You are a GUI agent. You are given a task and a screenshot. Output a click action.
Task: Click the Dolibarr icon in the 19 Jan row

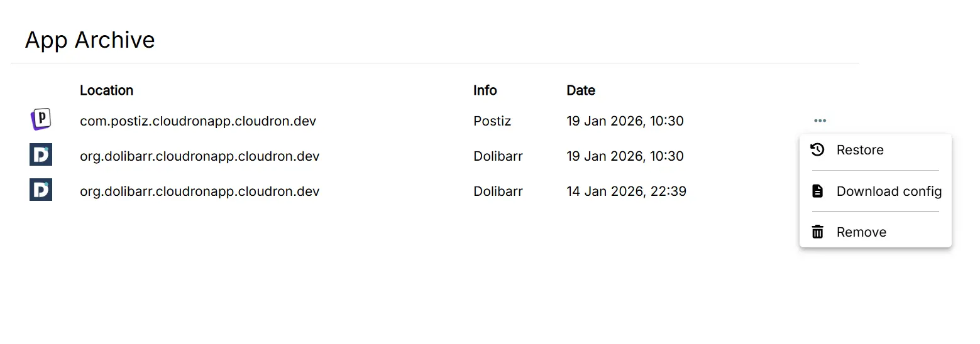click(x=41, y=155)
